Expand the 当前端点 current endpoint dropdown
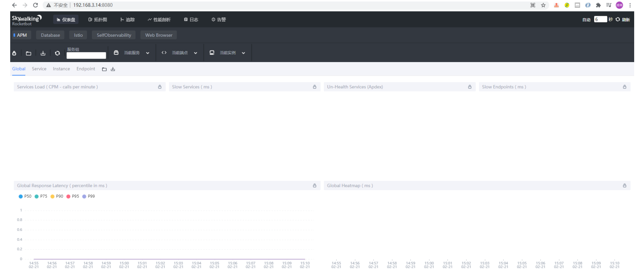 tap(180, 53)
